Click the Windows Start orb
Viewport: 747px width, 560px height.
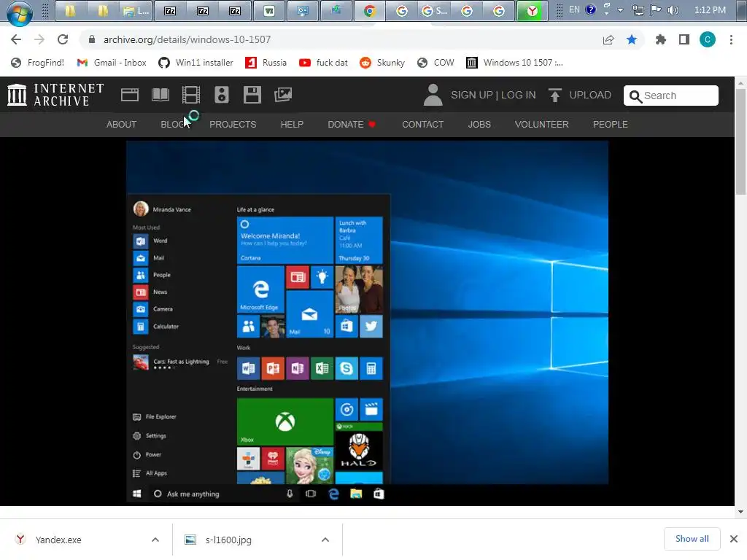pos(20,12)
